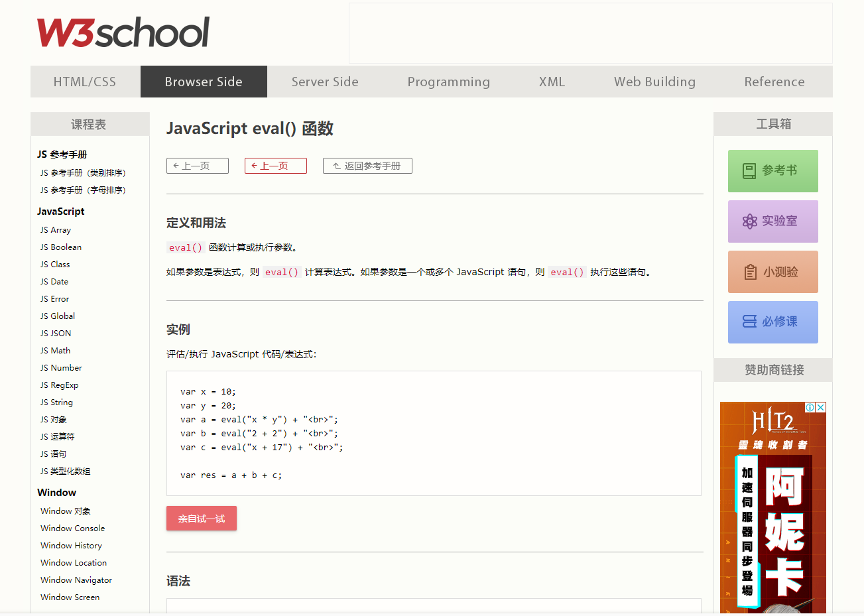Image resolution: width=864 pixels, height=616 pixels.
Task: Click the red-outlined 上一页 button
Action: [x=275, y=166]
